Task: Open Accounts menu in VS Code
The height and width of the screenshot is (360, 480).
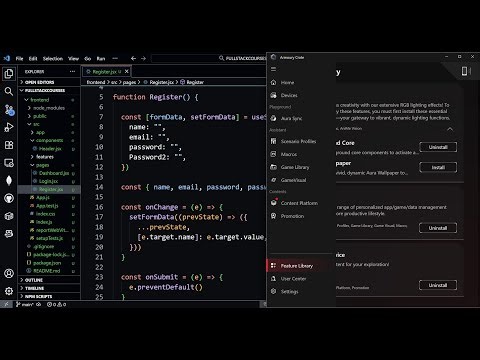Action: pyautogui.click(x=9, y=273)
